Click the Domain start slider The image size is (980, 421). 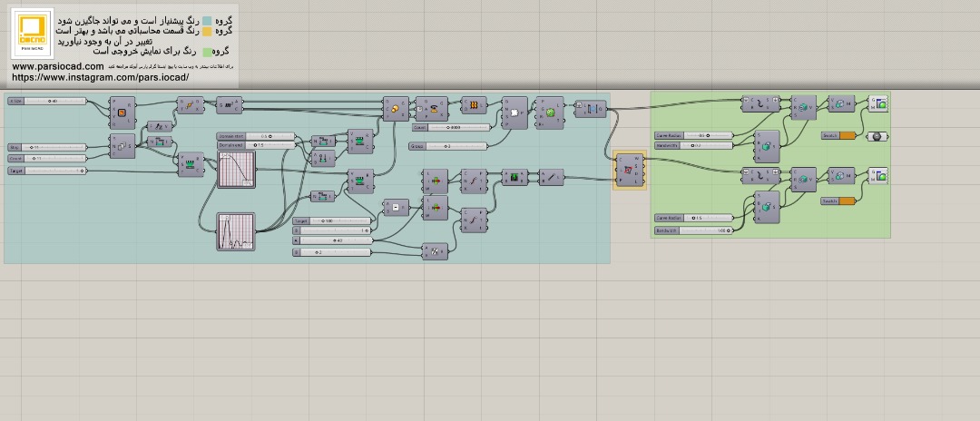coord(256,136)
